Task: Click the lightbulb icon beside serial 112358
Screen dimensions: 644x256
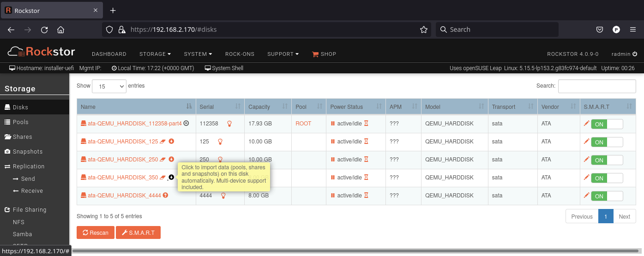Action: tap(229, 124)
